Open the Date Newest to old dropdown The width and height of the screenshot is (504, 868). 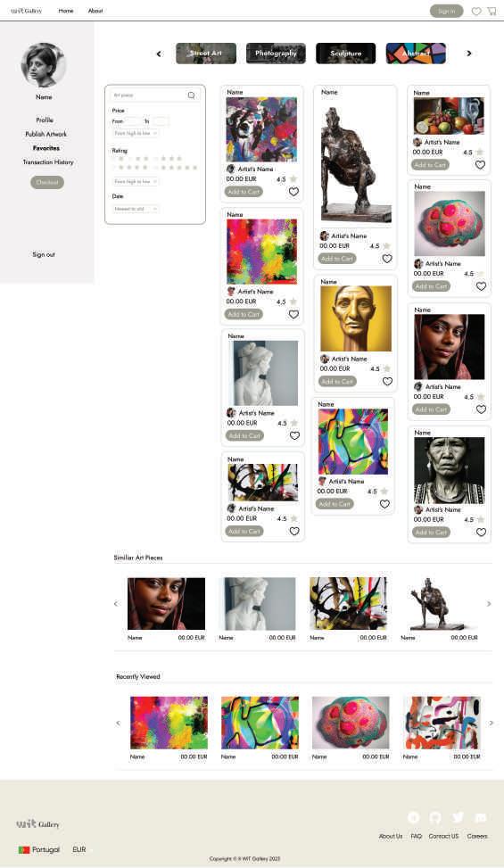coord(136,209)
